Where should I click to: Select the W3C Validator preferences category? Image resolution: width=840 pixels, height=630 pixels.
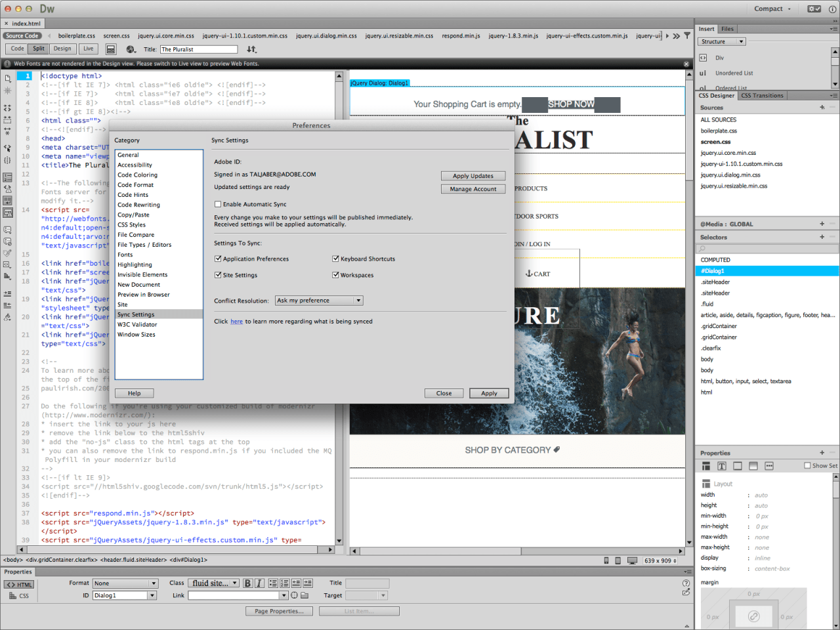tap(137, 324)
